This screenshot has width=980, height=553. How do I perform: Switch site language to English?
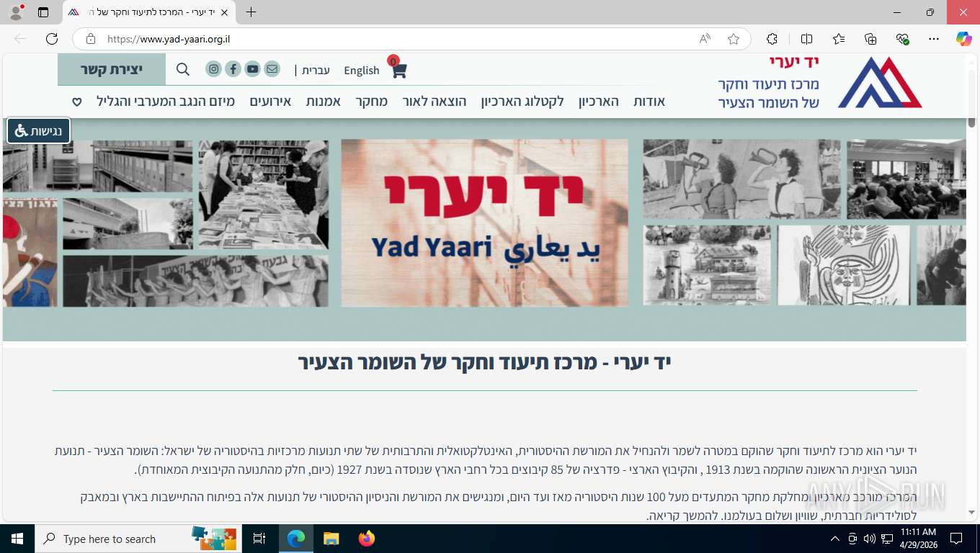tap(362, 70)
